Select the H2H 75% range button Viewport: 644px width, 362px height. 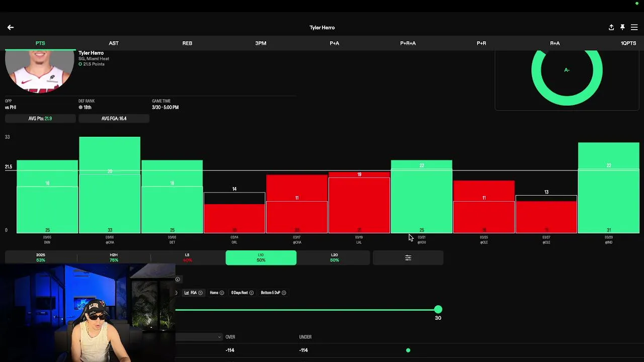point(114,258)
